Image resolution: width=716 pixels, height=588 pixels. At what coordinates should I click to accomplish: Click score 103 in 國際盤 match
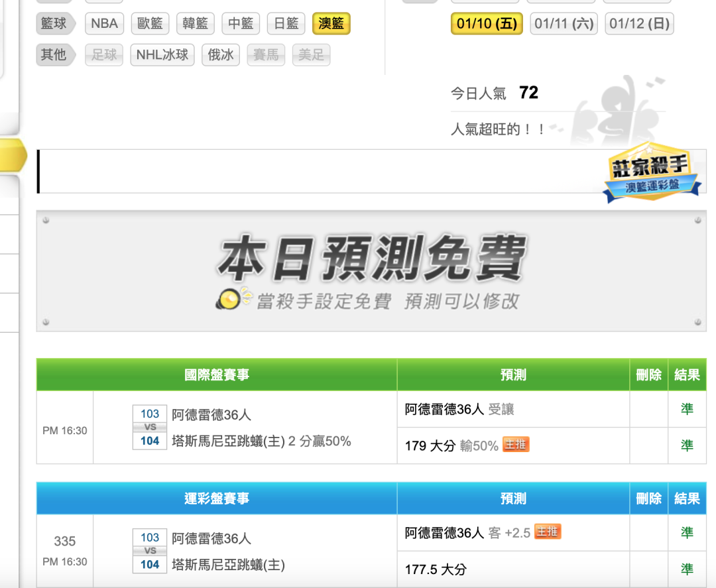tap(150, 414)
